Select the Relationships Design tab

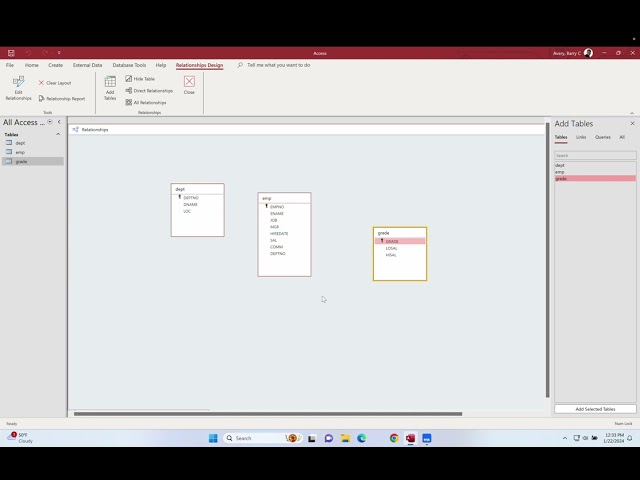pyautogui.click(x=199, y=65)
